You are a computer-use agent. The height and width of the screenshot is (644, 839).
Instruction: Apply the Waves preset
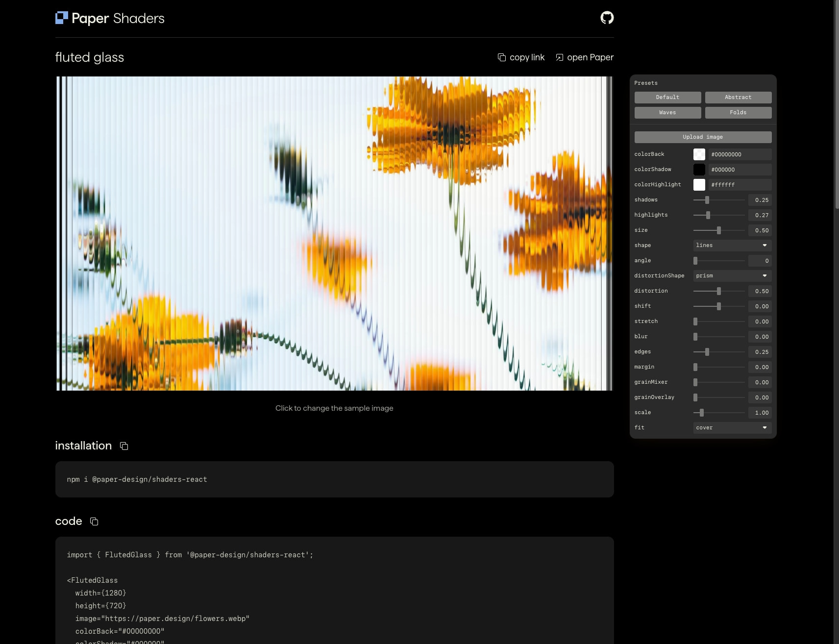(667, 113)
